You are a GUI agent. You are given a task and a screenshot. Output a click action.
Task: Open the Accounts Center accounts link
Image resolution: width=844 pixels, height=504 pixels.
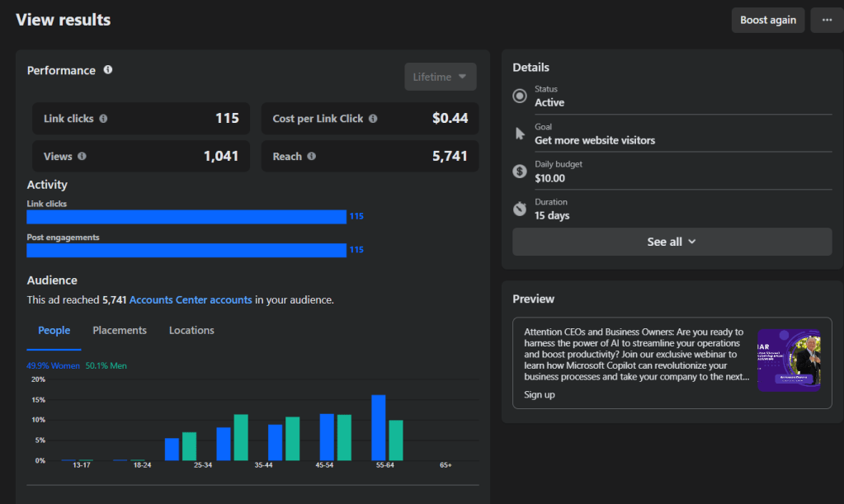pyautogui.click(x=191, y=300)
